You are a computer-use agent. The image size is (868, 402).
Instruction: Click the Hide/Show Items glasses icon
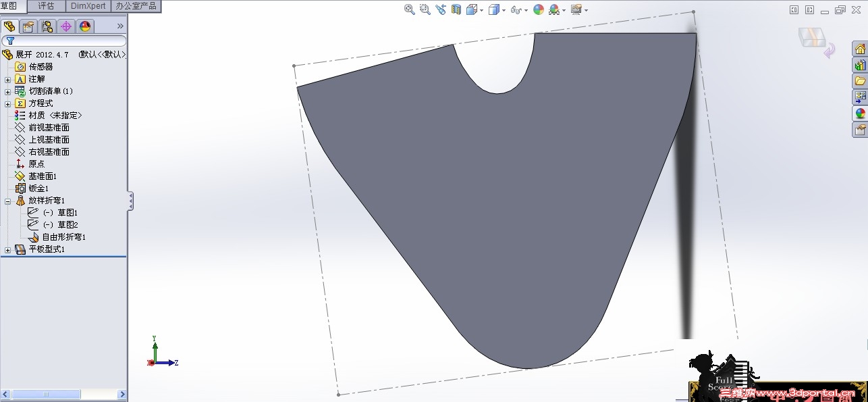516,9
